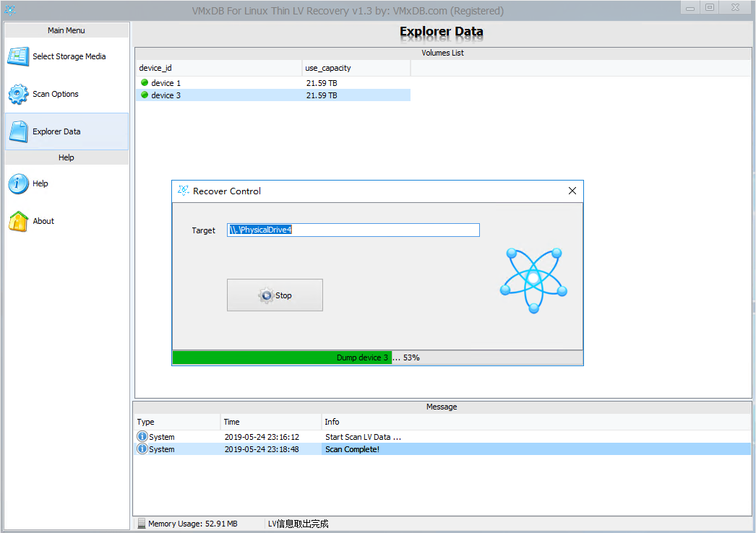Select Explorer Data menu entry
Screen dimensions: 756x533
(66, 131)
